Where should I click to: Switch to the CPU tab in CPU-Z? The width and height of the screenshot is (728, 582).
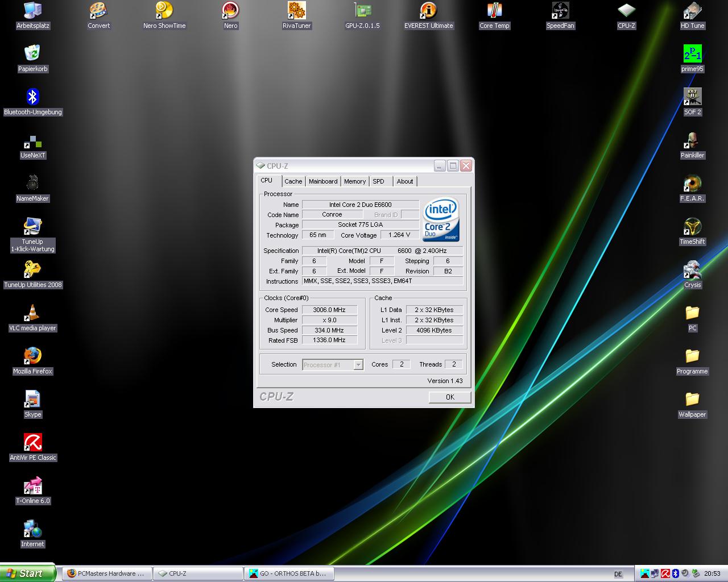point(266,181)
